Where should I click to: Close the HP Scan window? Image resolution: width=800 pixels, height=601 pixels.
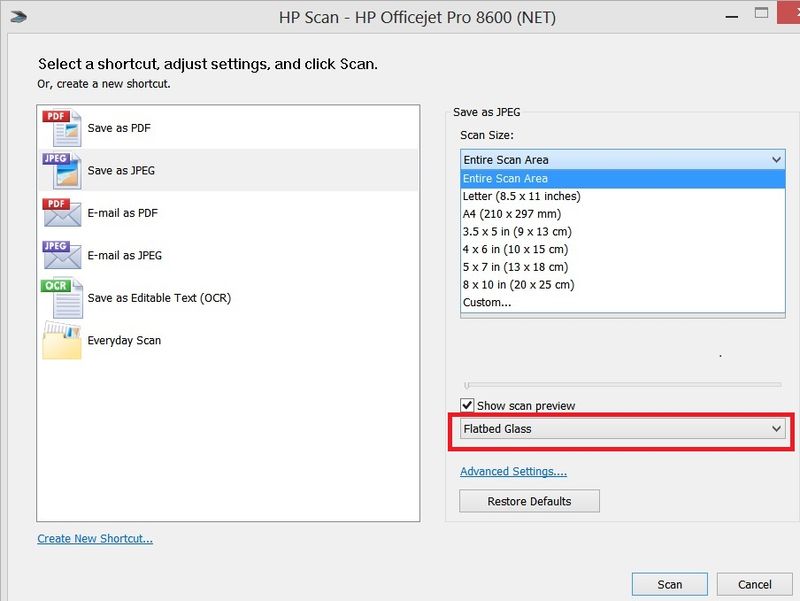point(790,13)
